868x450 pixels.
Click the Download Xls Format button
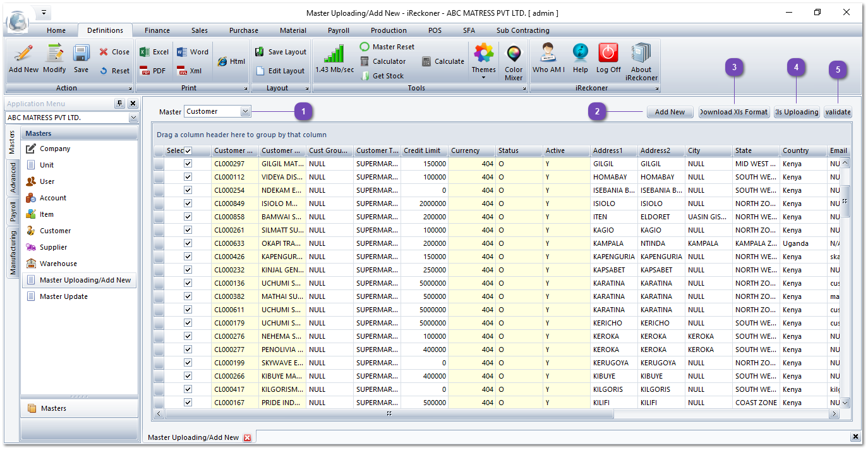coord(734,112)
